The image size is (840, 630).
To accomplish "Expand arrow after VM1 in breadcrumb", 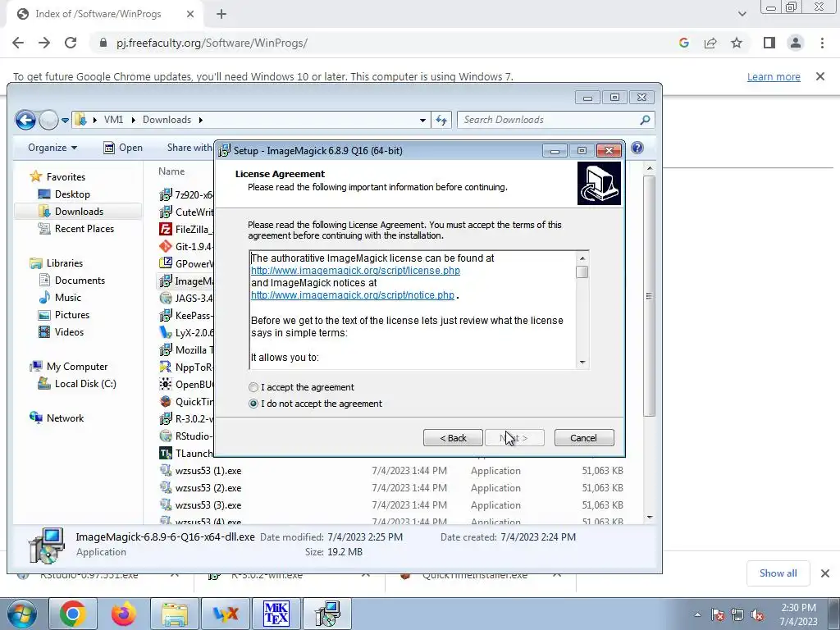I will 134,120.
